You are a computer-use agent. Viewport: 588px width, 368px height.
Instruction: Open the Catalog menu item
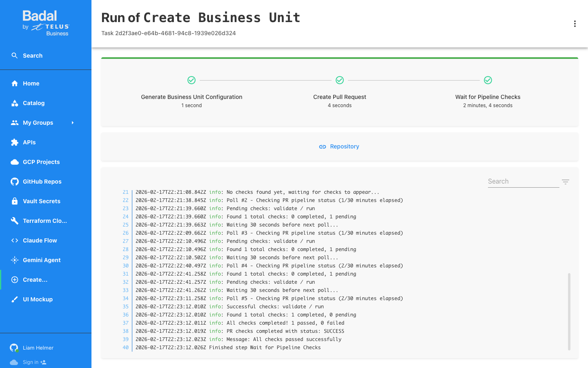pos(46,103)
